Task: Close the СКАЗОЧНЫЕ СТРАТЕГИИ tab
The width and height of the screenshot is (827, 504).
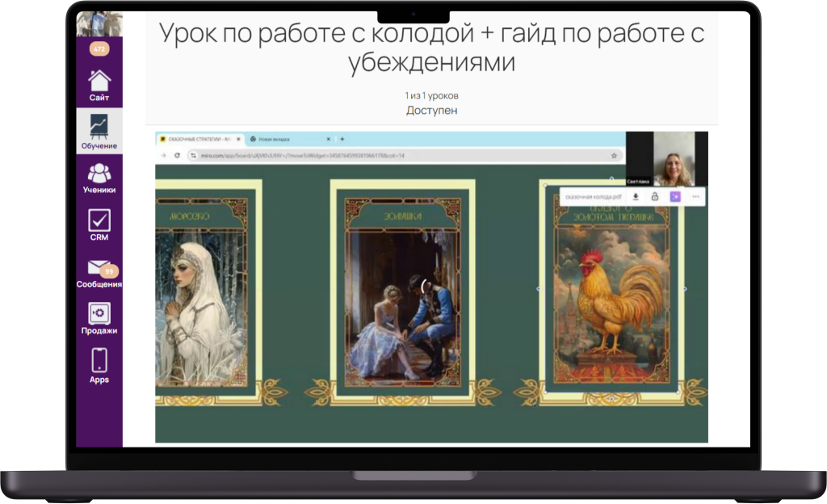Action: click(238, 139)
